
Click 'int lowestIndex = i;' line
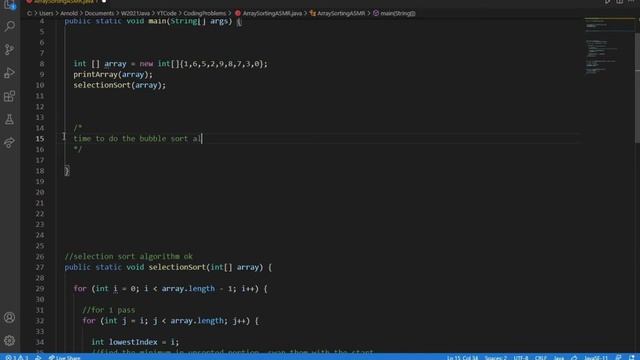tap(135, 342)
